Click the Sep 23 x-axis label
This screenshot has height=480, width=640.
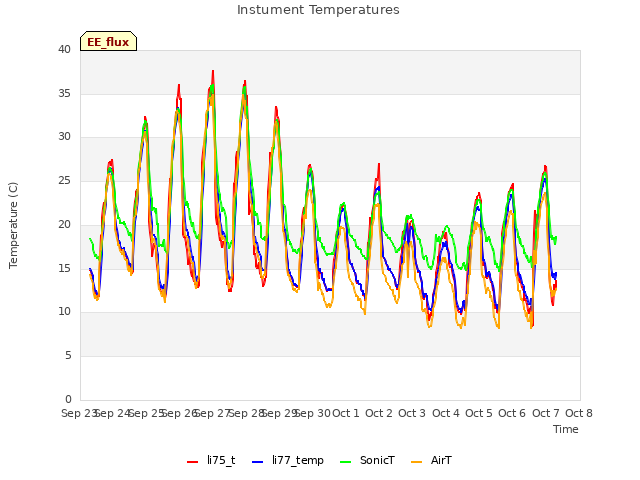(79, 413)
